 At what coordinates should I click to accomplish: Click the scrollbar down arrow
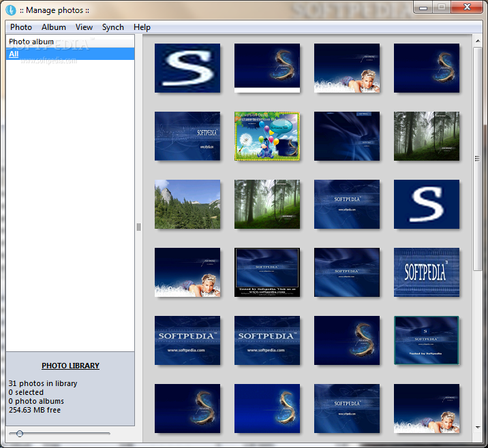tap(478, 428)
